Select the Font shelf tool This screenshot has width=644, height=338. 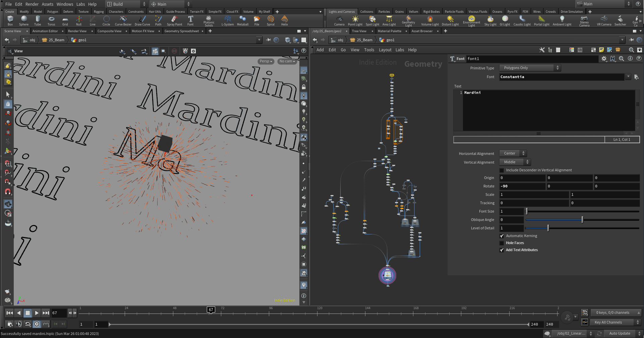pos(190,21)
